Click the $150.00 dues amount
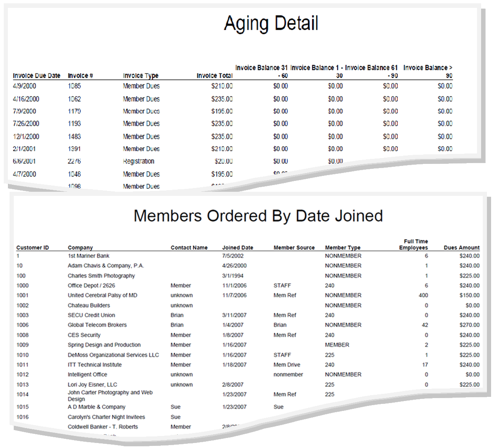Image resolution: width=499 pixels, height=448 pixels. click(x=469, y=295)
